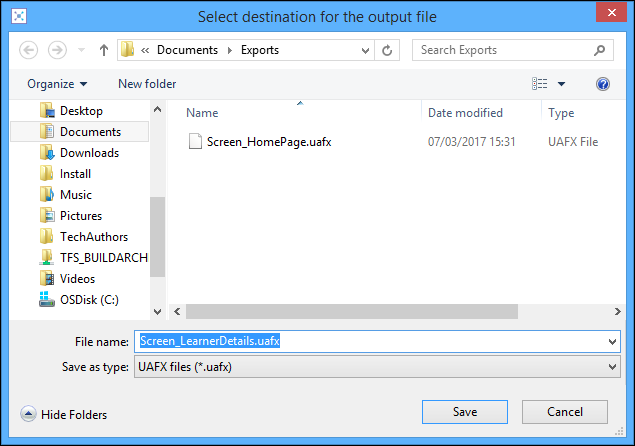Viewport: 635px width, 446px height.
Task: Open the Install folder
Action: [75, 174]
